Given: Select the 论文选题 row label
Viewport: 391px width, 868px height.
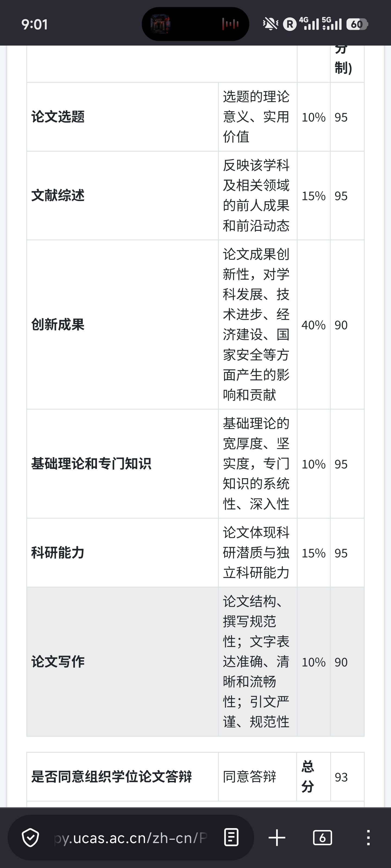Looking at the screenshot, I should 58,117.
